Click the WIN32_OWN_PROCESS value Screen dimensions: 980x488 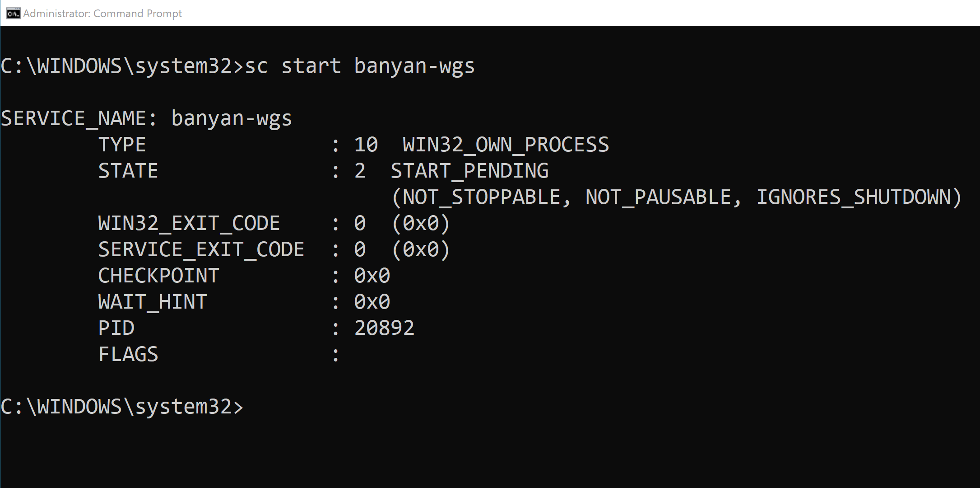pos(506,145)
